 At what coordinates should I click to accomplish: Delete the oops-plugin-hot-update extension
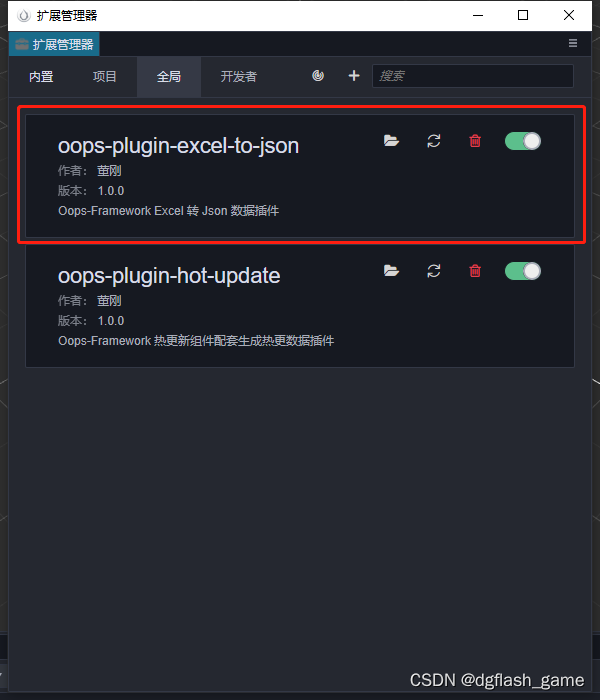(x=475, y=271)
